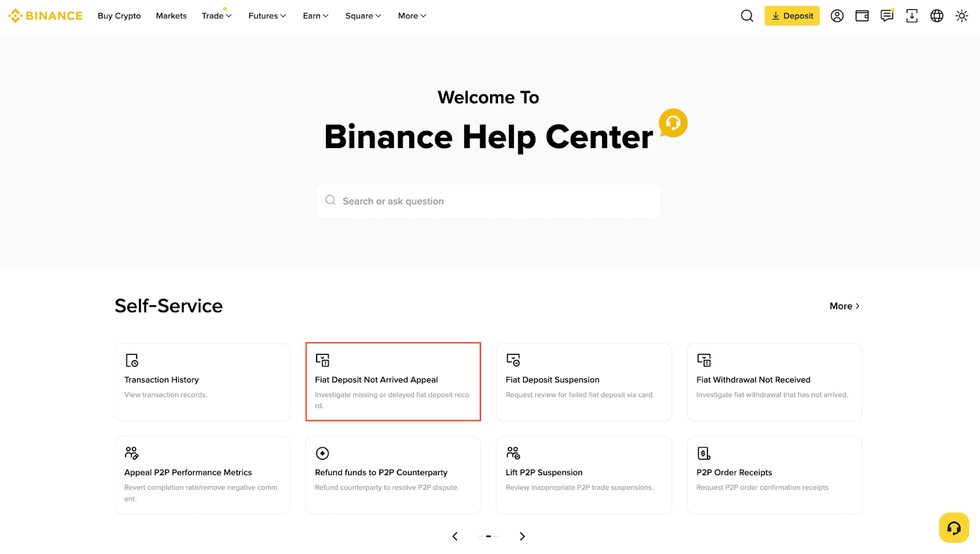The height and width of the screenshot is (554, 980).
Task: Open the wallet icon in header
Action: 862,16
